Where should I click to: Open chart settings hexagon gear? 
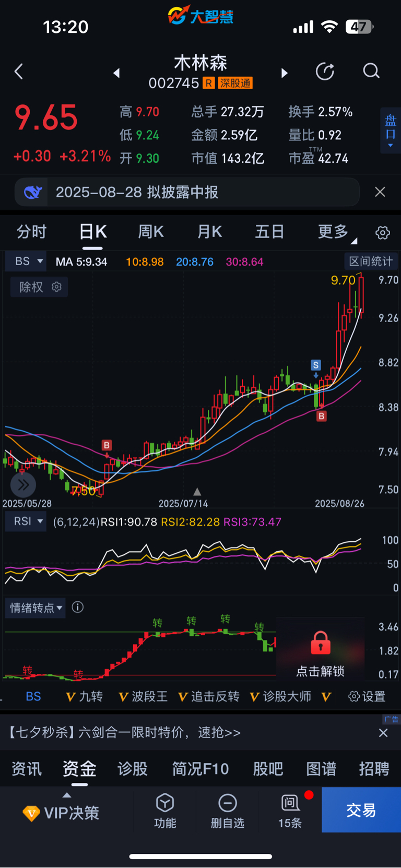click(383, 233)
